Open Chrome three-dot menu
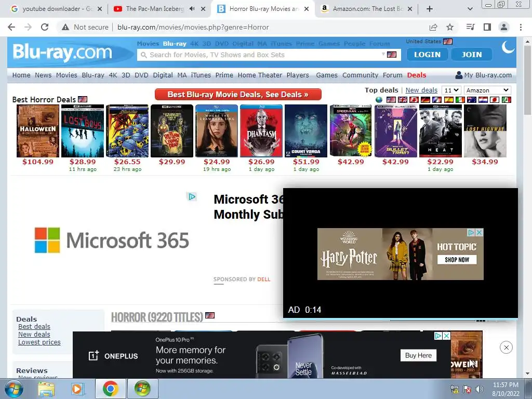The image size is (532, 399). pyautogui.click(x=521, y=27)
